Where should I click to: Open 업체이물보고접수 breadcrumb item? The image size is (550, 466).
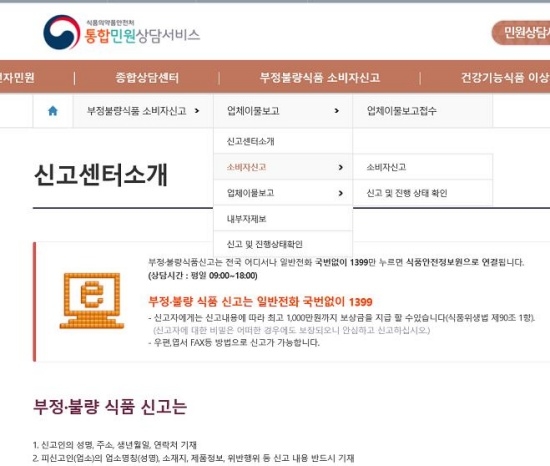(402, 111)
